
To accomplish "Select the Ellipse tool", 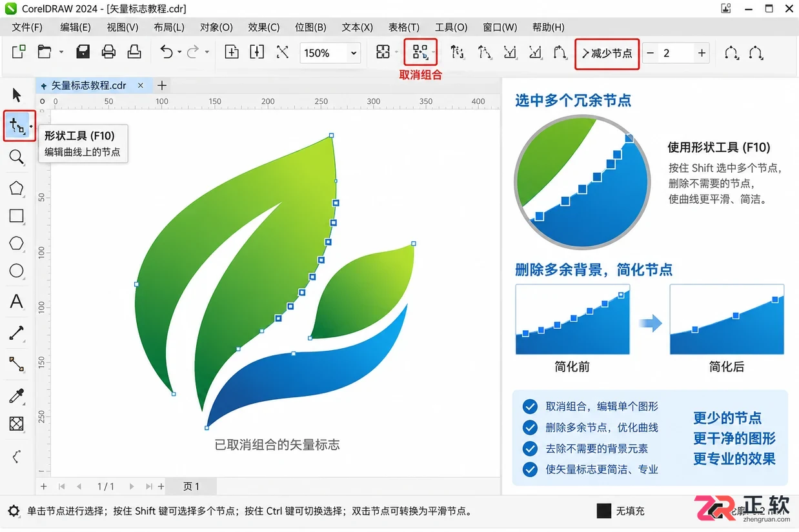I will 17,271.
